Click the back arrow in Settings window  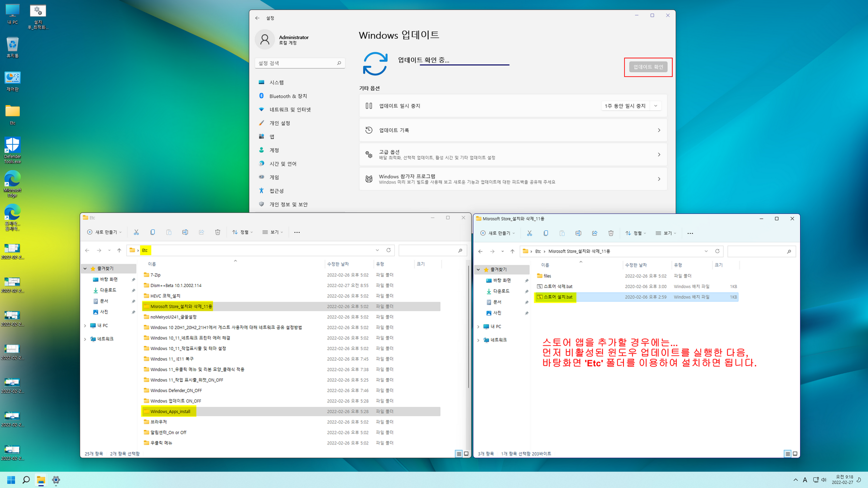click(257, 18)
